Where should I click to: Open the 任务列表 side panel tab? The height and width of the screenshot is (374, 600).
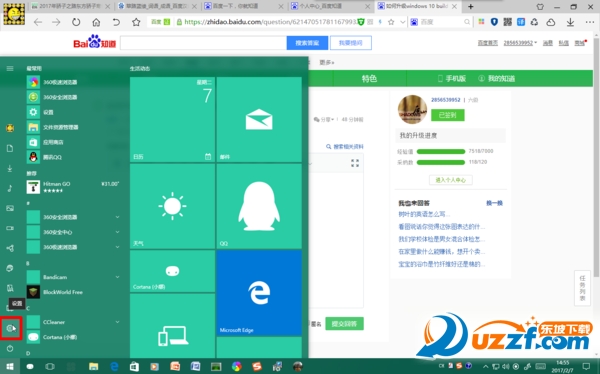click(x=582, y=288)
